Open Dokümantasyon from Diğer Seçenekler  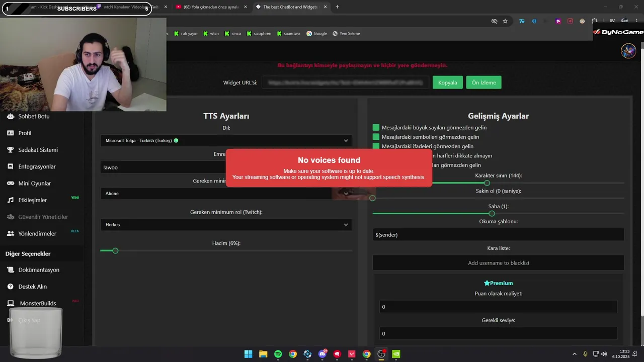pyautogui.click(x=33, y=270)
